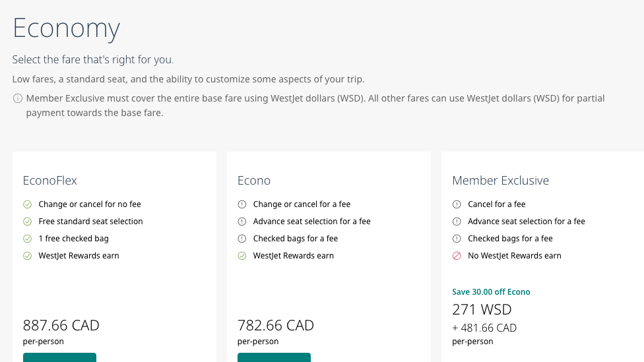Select the EconoFlex fare button

click(x=59, y=357)
